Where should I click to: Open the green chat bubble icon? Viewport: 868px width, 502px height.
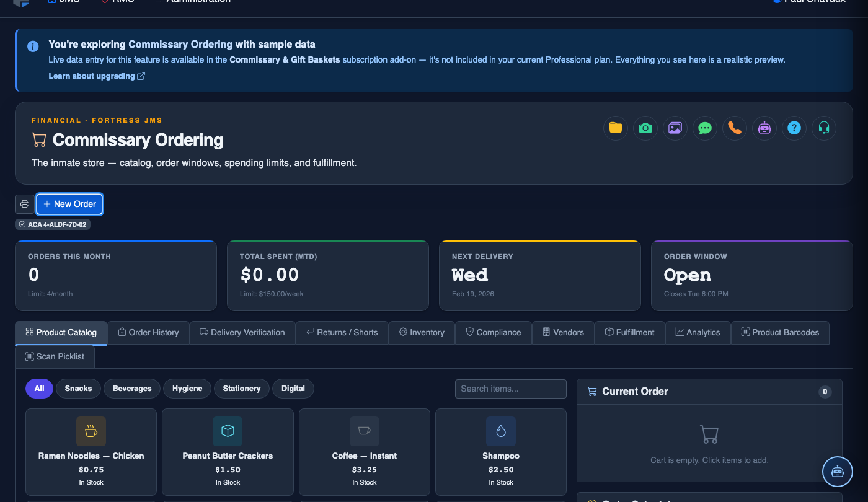pos(705,128)
